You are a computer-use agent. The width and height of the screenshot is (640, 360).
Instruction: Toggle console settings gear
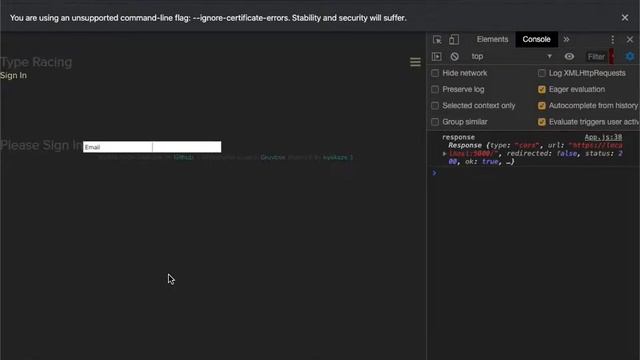click(x=630, y=57)
